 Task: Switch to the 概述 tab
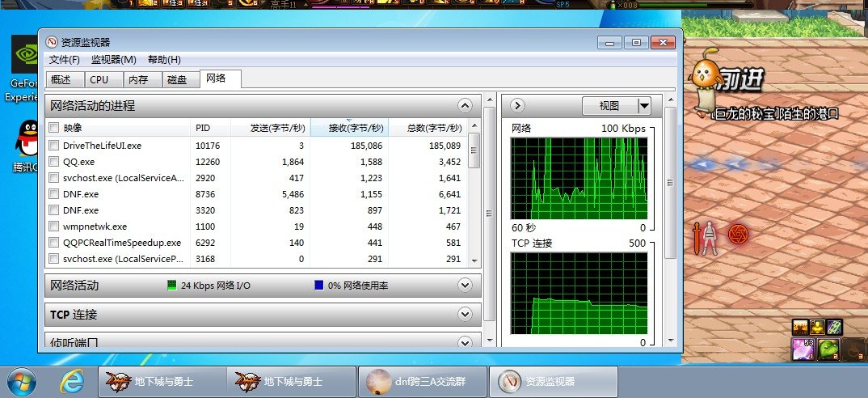(x=65, y=80)
